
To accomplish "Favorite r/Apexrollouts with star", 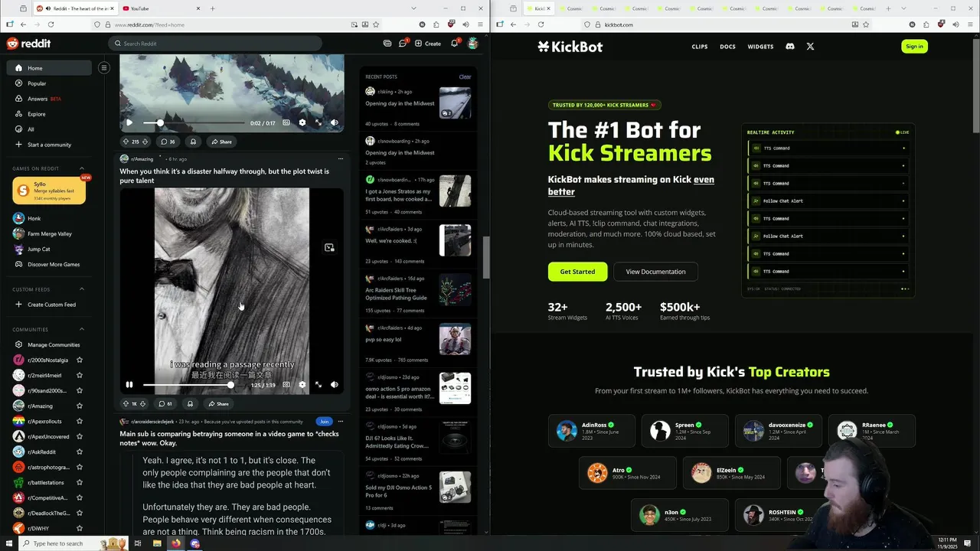I will [x=80, y=422].
